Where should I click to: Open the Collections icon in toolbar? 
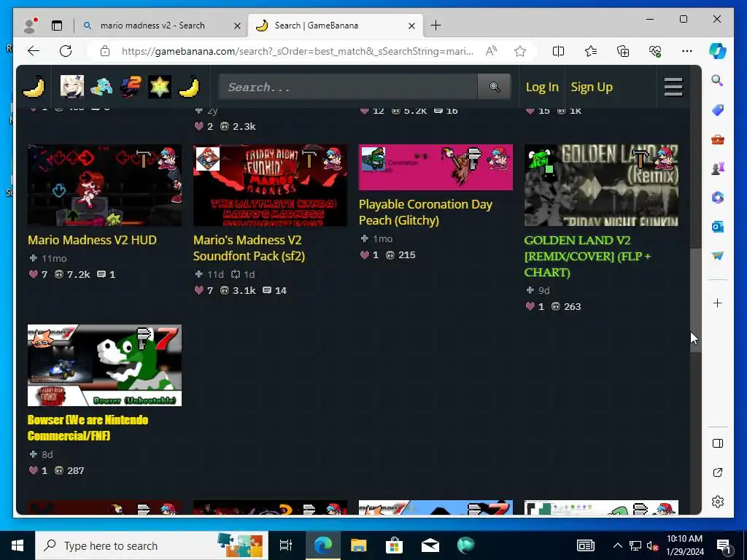click(623, 51)
